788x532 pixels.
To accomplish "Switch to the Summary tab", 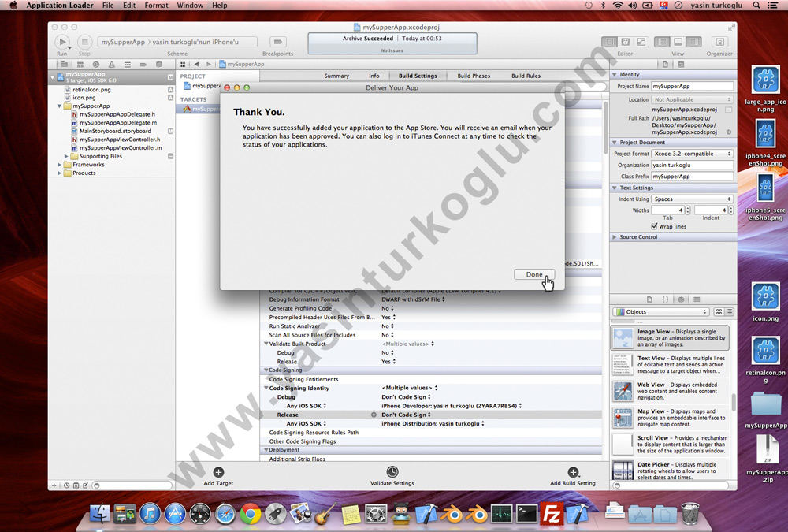I will 336,76.
